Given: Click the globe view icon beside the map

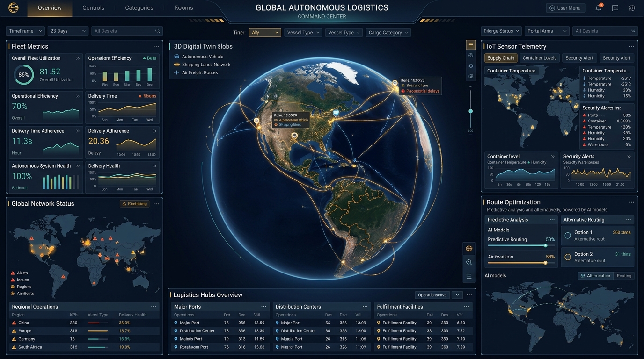Looking at the screenshot, I should (469, 248).
